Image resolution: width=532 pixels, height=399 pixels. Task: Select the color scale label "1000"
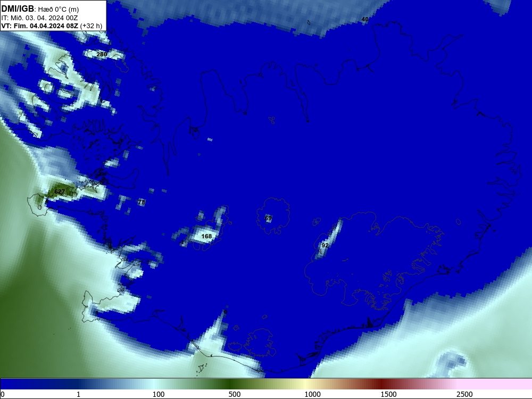click(x=312, y=394)
